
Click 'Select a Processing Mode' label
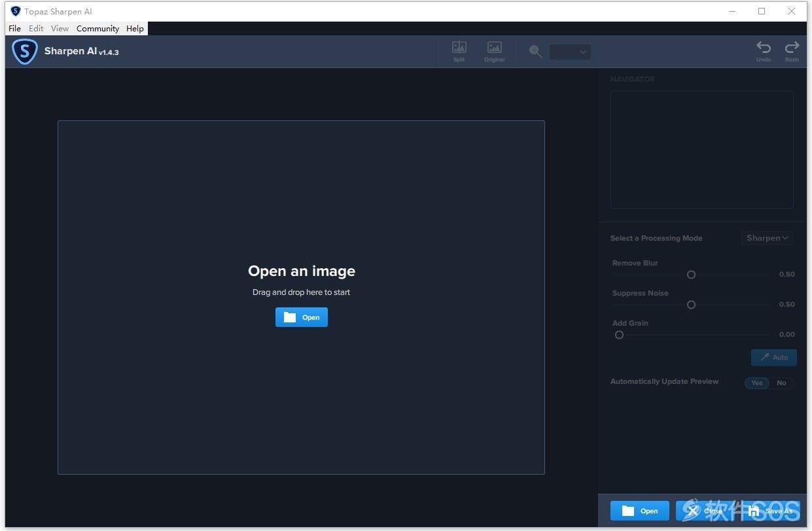(656, 238)
